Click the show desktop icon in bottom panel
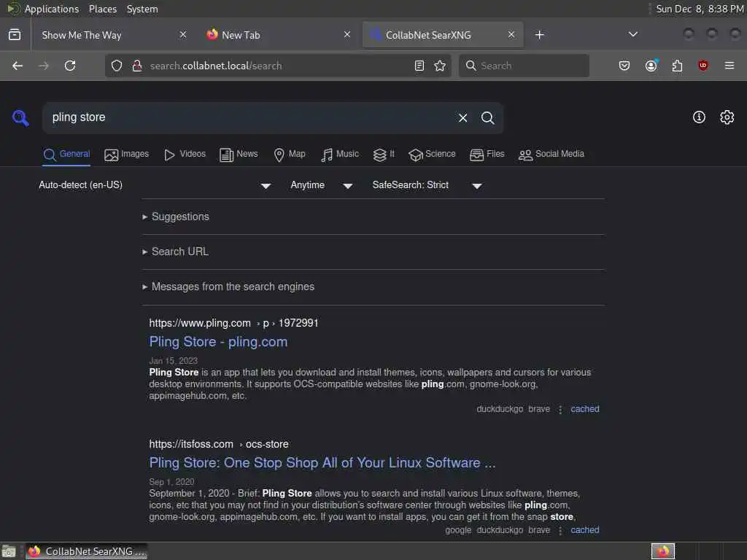 tap(9, 551)
